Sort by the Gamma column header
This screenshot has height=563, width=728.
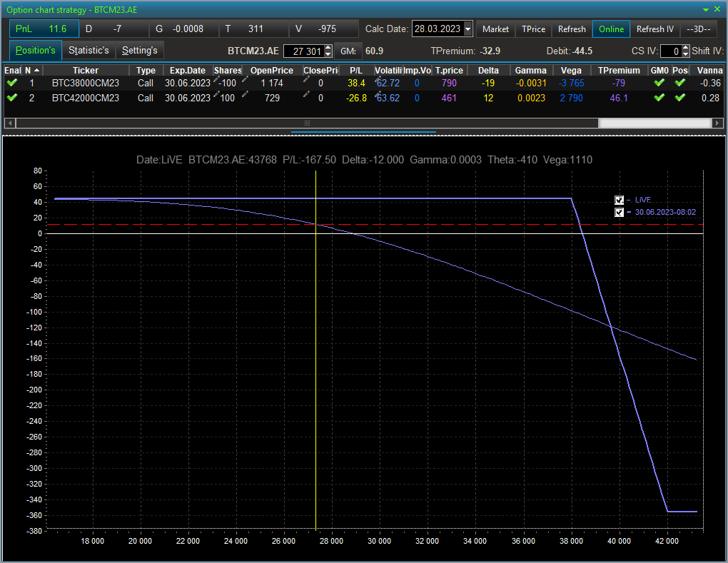pyautogui.click(x=530, y=70)
